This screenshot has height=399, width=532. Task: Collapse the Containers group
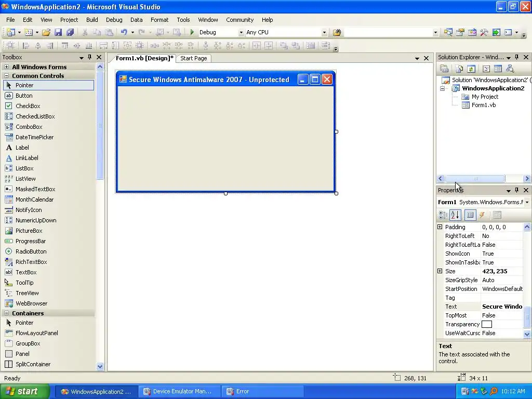coord(6,313)
